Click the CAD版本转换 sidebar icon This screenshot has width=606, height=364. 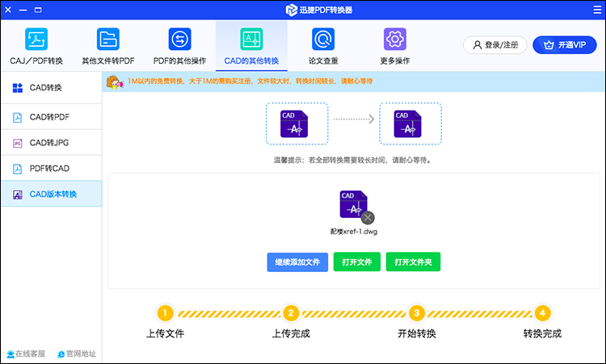[18, 195]
